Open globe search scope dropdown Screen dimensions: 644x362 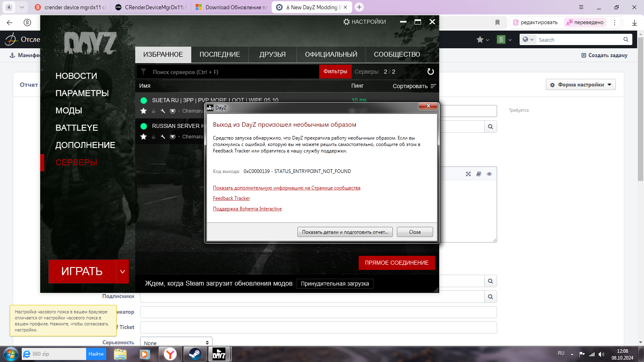[x=528, y=39]
